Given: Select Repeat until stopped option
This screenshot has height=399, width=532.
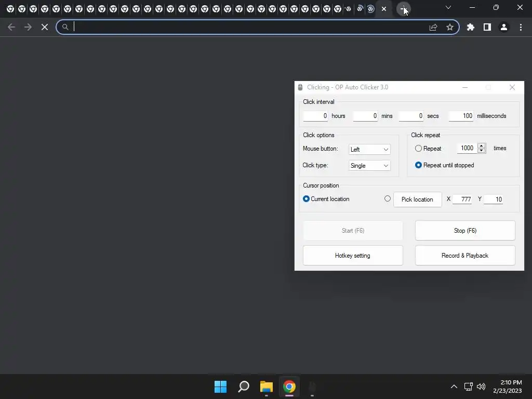Looking at the screenshot, I should [x=418, y=165].
